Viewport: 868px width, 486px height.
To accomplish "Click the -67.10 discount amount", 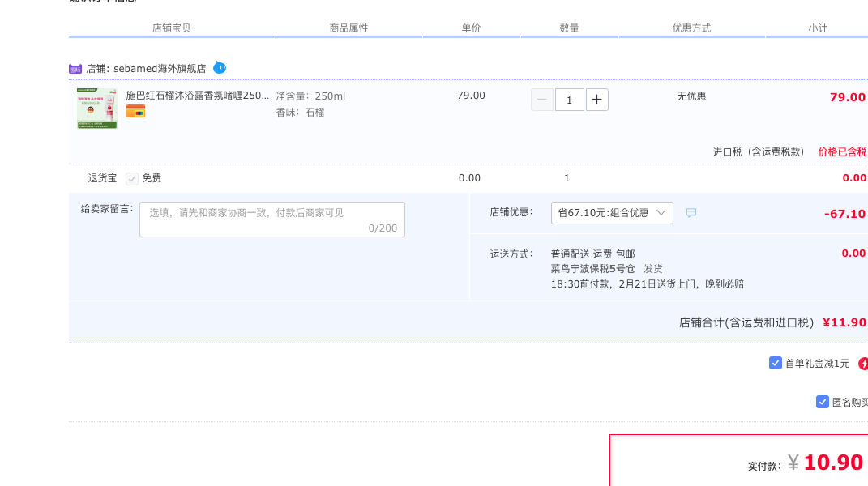I will (844, 214).
